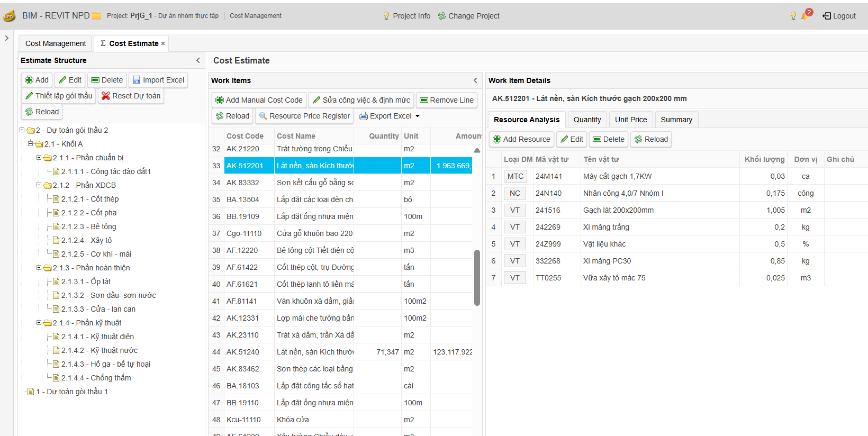Open the Quantity tab
The image size is (868, 436).
[587, 120]
